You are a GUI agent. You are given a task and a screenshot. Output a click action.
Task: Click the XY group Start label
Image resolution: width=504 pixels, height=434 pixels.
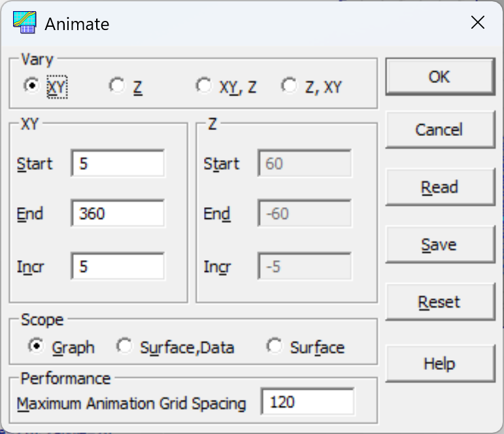35,163
